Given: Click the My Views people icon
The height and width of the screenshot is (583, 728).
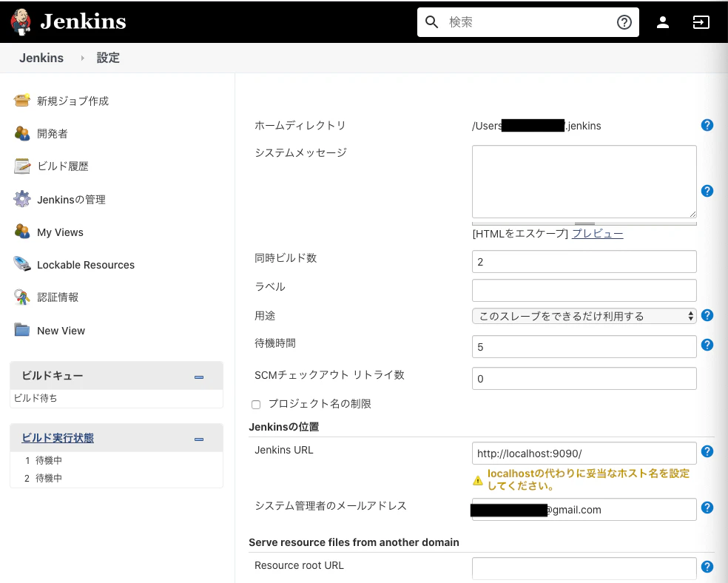Looking at the screenshot, I should [21, 232].
